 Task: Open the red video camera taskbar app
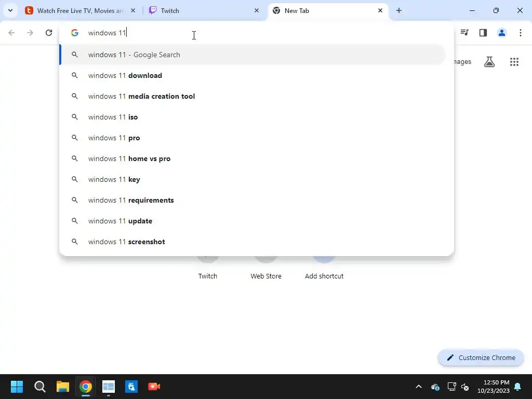point(154,387)
